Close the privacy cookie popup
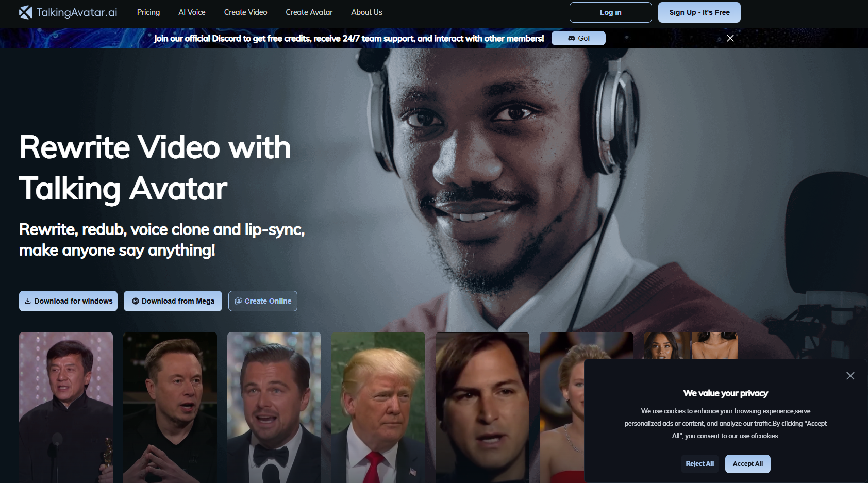This screenshot has height=483, width=868. (850, 376)
